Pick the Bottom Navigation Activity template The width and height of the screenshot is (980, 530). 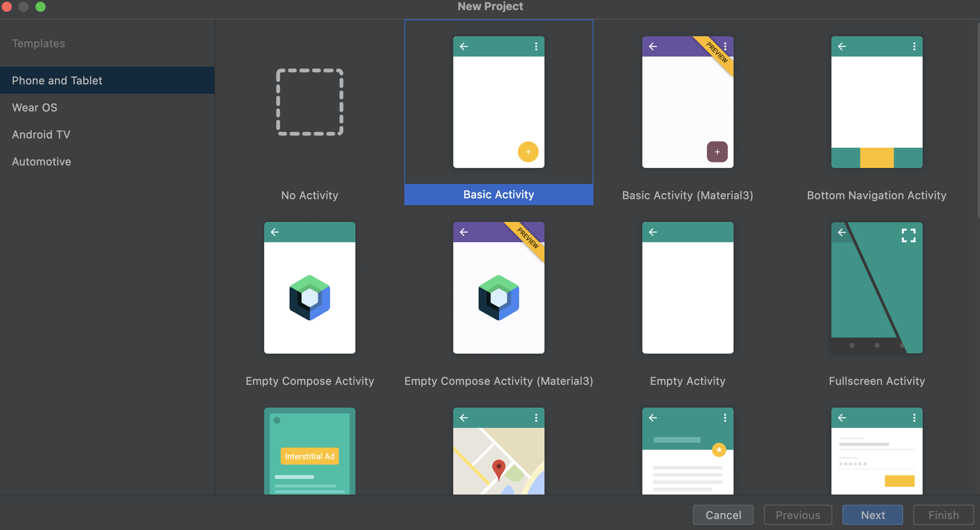pos(877,102)
